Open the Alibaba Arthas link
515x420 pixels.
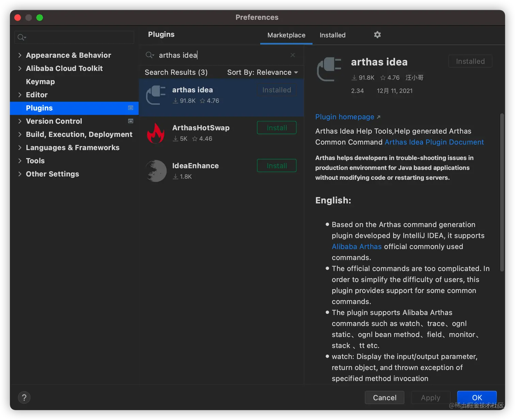click(x=357, y=246)
